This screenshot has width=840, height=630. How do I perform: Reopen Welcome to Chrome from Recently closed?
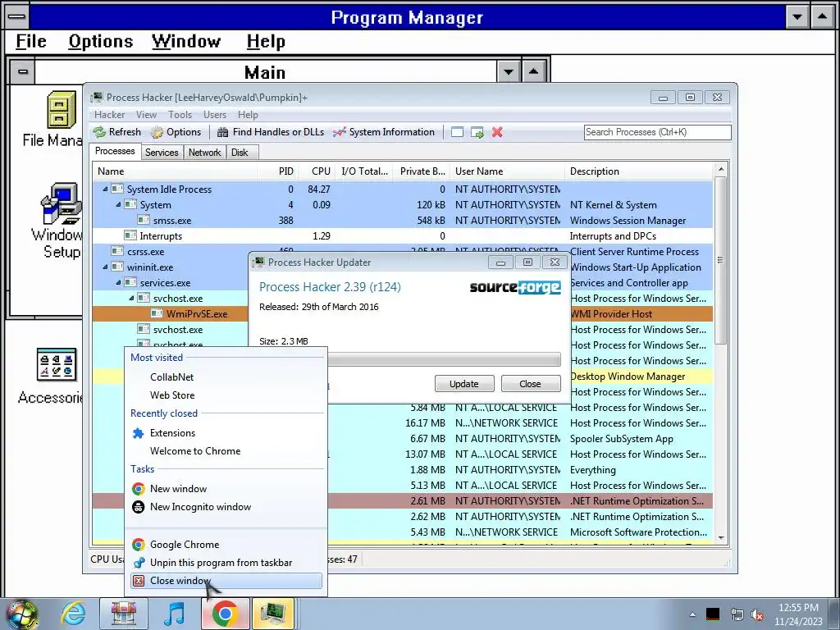[226, 451]
